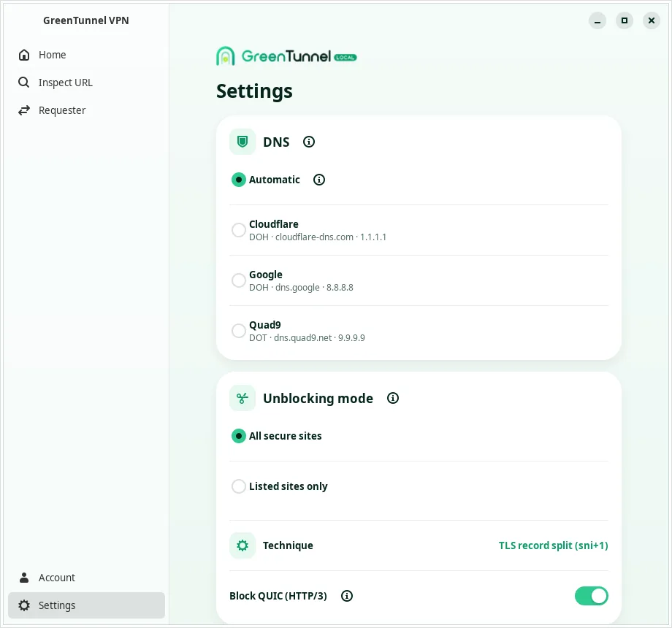Click the Technique row label
Screen dimensions: 672x628
point(288,545)
